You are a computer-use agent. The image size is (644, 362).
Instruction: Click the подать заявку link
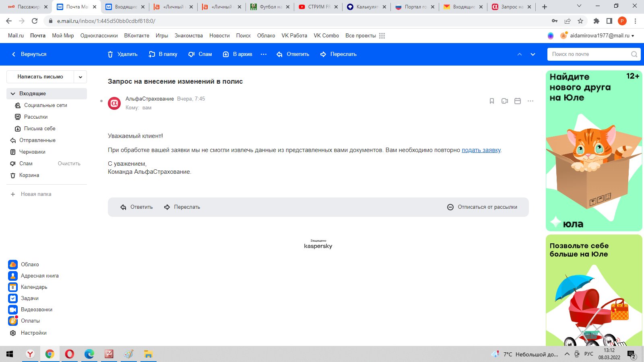(481, 150)
